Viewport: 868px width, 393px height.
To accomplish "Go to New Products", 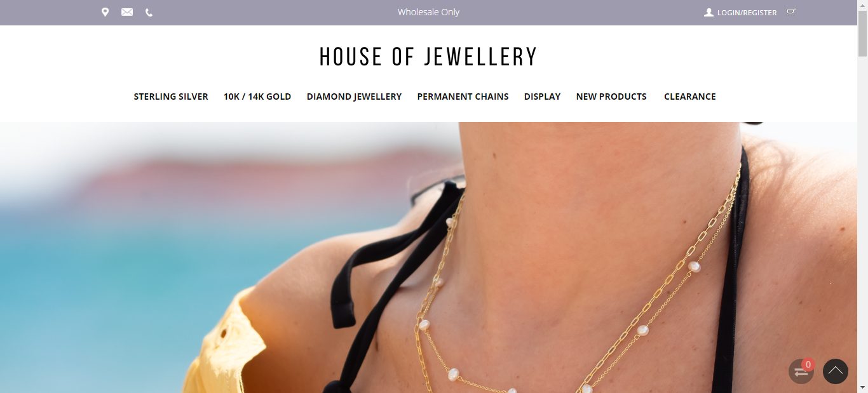I will click(x=611, y=97).
